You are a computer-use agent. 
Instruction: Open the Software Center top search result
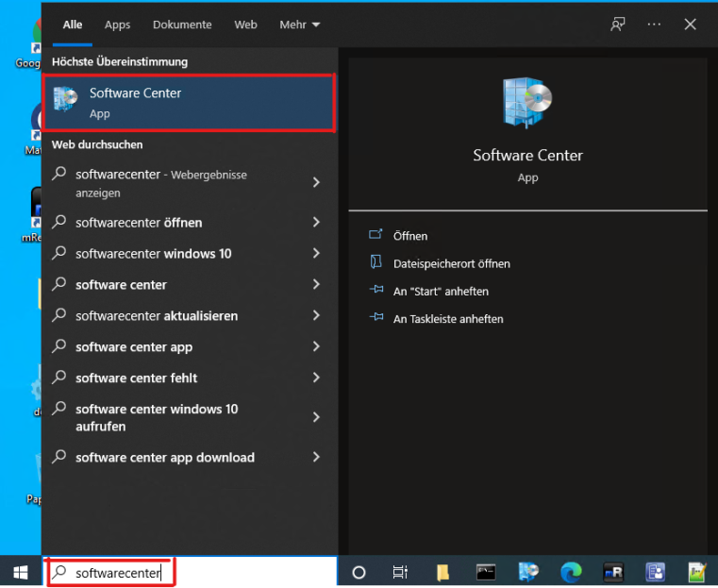pos(189,102)
